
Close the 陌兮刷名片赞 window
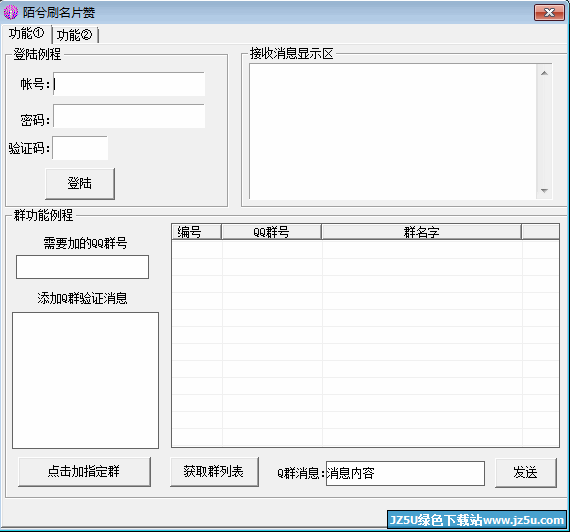coord(549,13)
